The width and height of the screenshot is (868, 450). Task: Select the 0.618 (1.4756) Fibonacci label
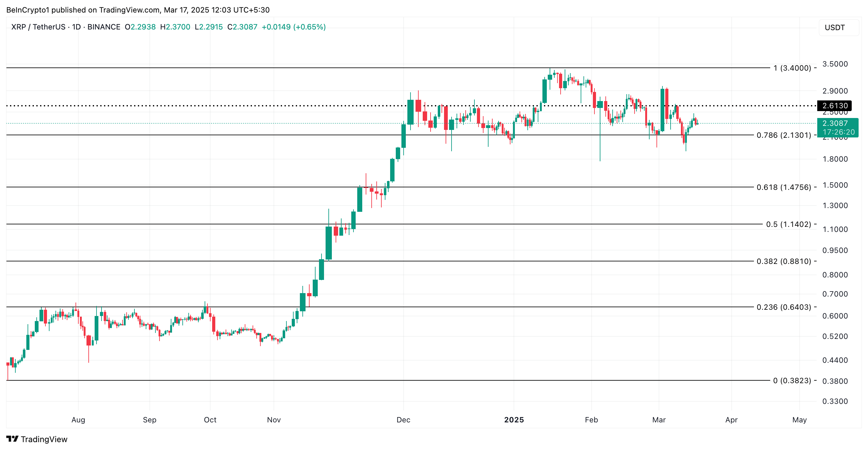click(x=784, y=187)
